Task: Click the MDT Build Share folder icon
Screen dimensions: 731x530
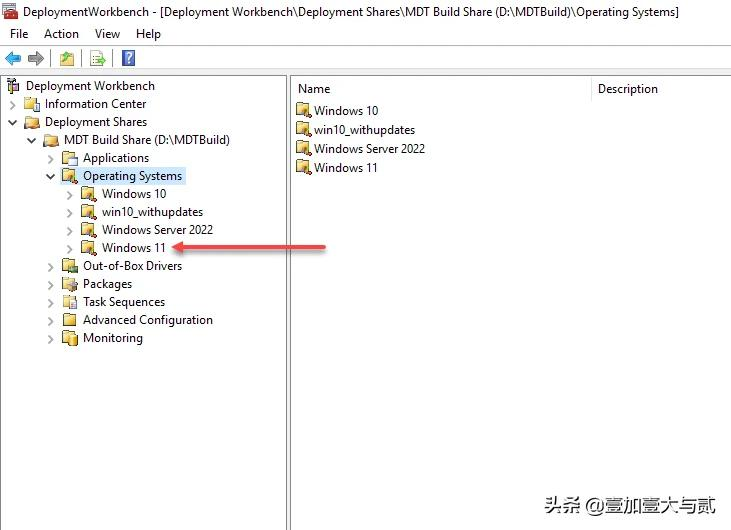Action: 51,140
